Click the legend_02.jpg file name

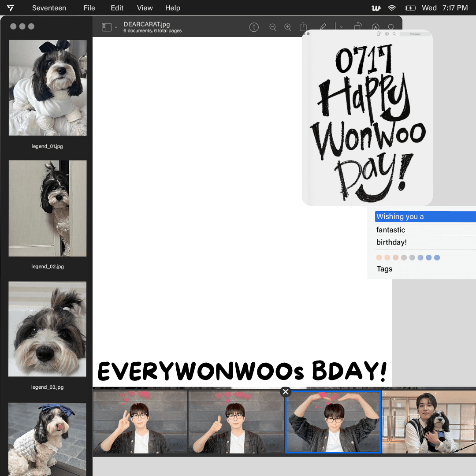click(47, 267)
